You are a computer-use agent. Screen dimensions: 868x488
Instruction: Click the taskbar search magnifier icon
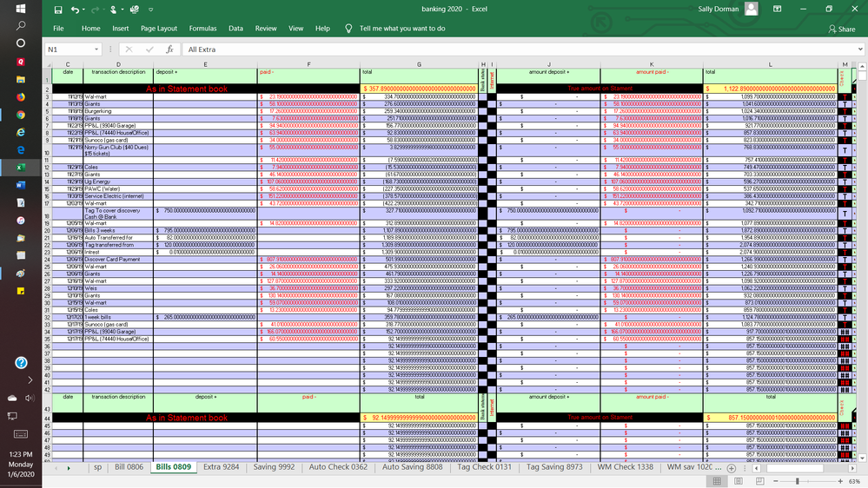[x=21, y=25]
